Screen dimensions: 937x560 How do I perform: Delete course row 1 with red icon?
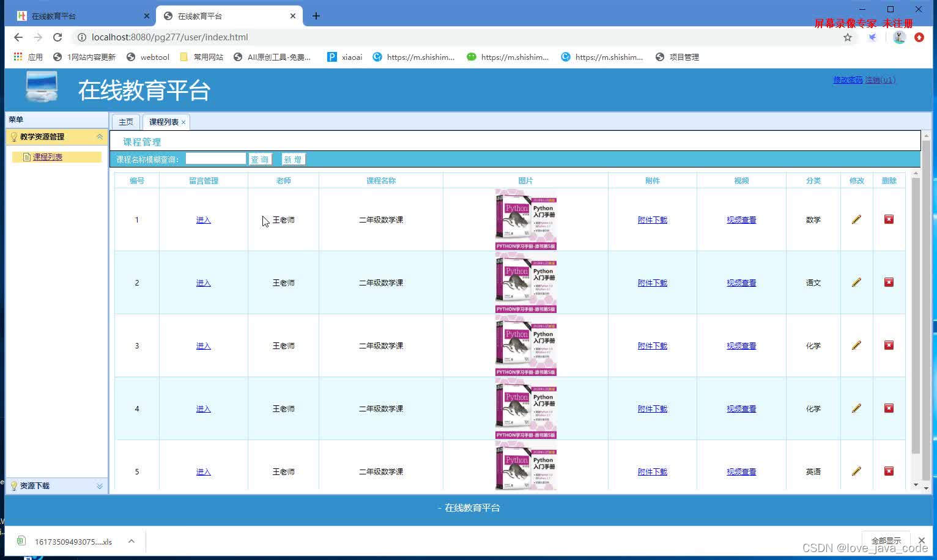coord(889,219)
